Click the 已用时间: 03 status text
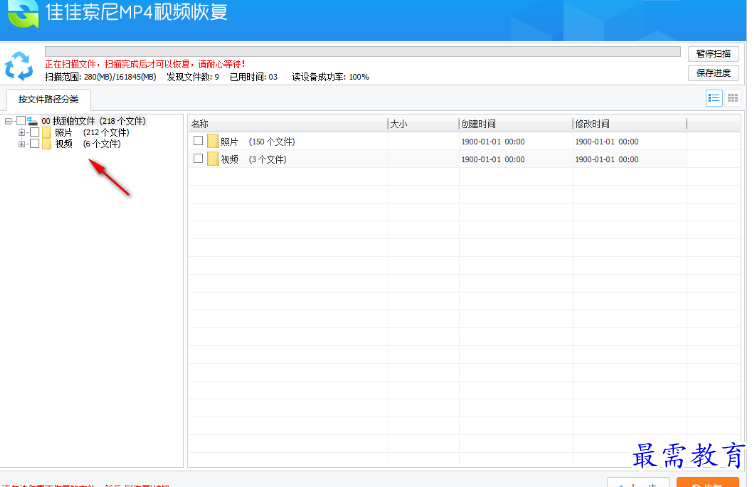Screen dimensions: 754x487 (253, 77)
